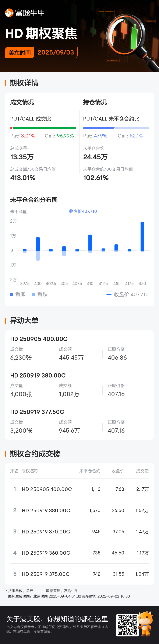
Task: Click the call bar at strike 415
Action: coord(116,247)
